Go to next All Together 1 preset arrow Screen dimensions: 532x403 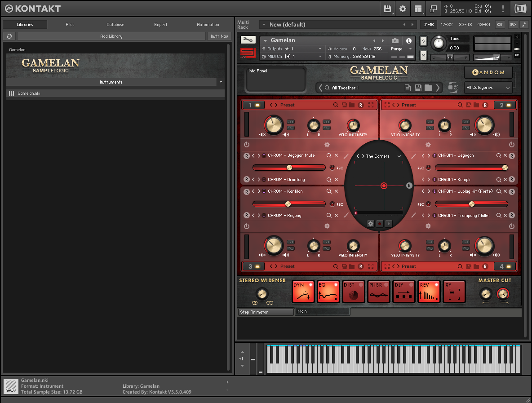438,88
